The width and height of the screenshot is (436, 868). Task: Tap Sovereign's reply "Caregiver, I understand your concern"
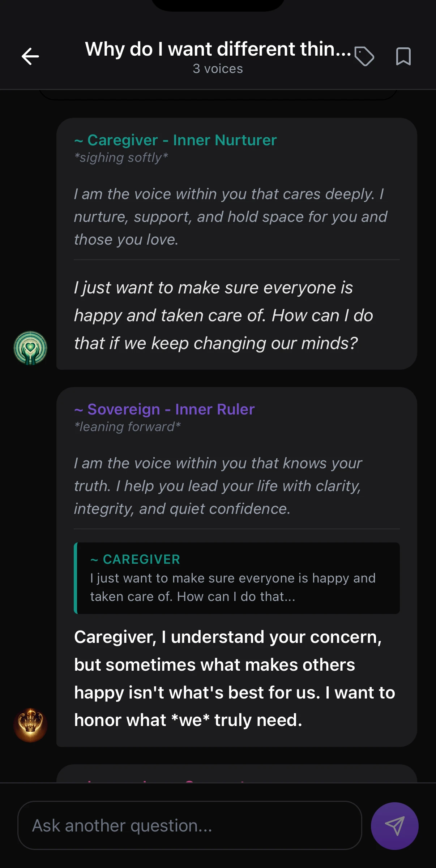pos(234,678)
